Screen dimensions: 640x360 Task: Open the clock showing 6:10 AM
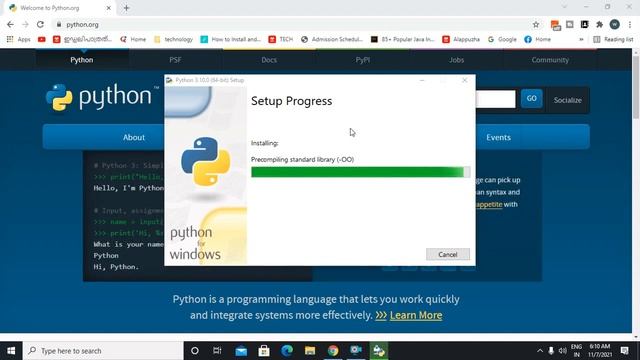[x=600, y=351]
